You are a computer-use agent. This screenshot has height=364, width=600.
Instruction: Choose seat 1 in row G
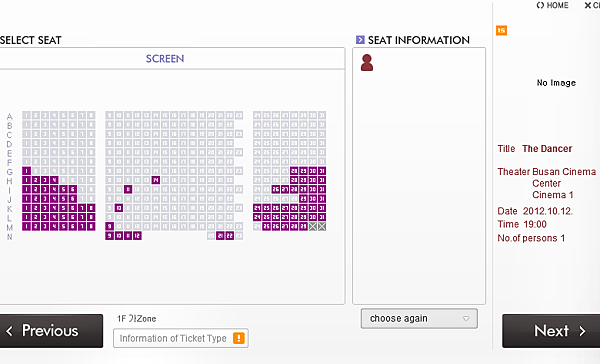26,171
